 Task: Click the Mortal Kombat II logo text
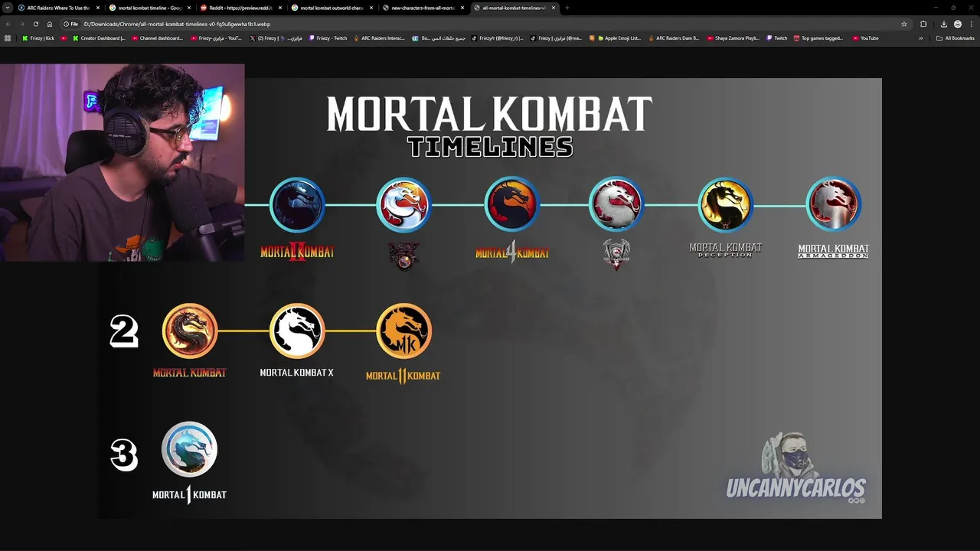(x=297, y=252)
